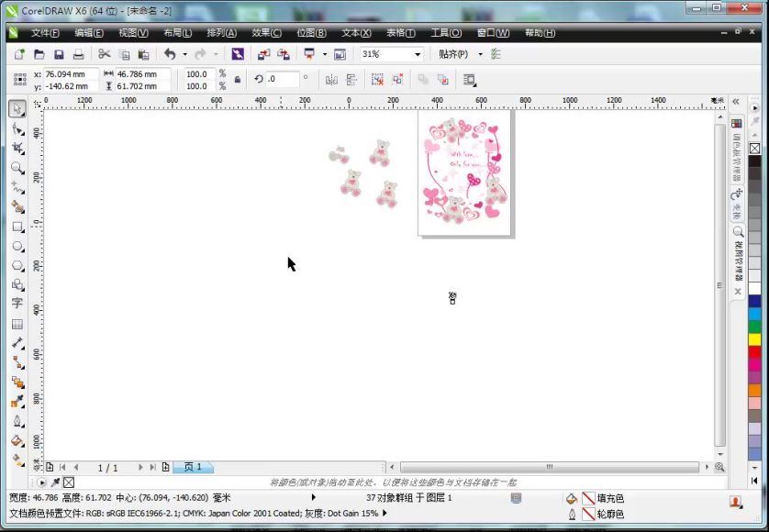The image size is (769, 532).
Task: Click the 贴齐(P) snap button
Action: (x=453, y=54)
